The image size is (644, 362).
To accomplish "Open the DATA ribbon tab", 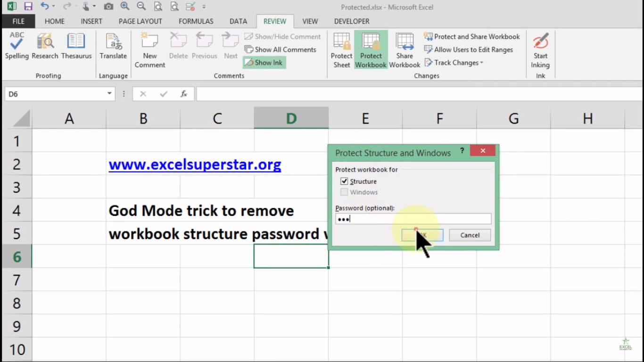I will (x=239, y=21).
